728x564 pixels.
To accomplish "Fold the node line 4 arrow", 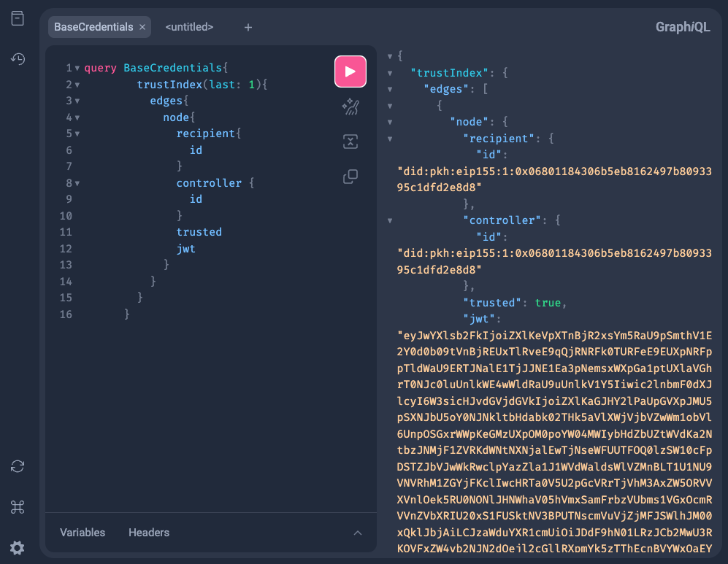I will click(x=77, y=117).
